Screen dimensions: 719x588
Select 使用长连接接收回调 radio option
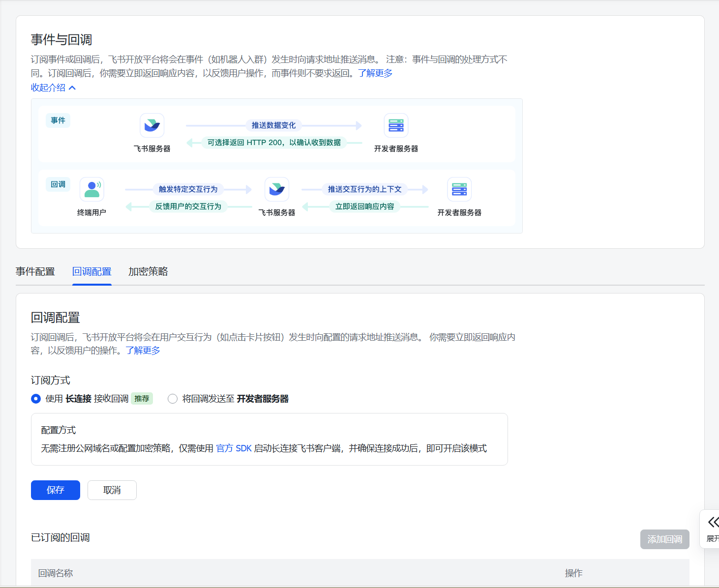[x=36, y=399]
